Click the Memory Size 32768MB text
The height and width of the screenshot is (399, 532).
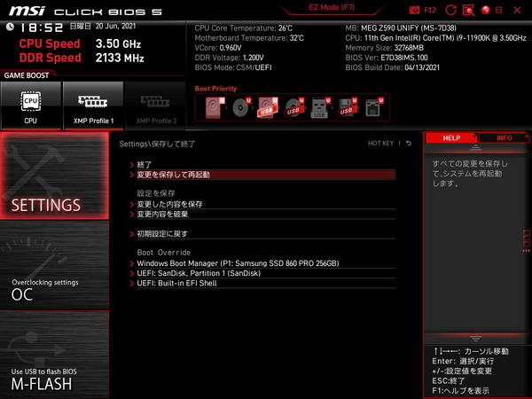pyautogui.click(x=385, y=48)
